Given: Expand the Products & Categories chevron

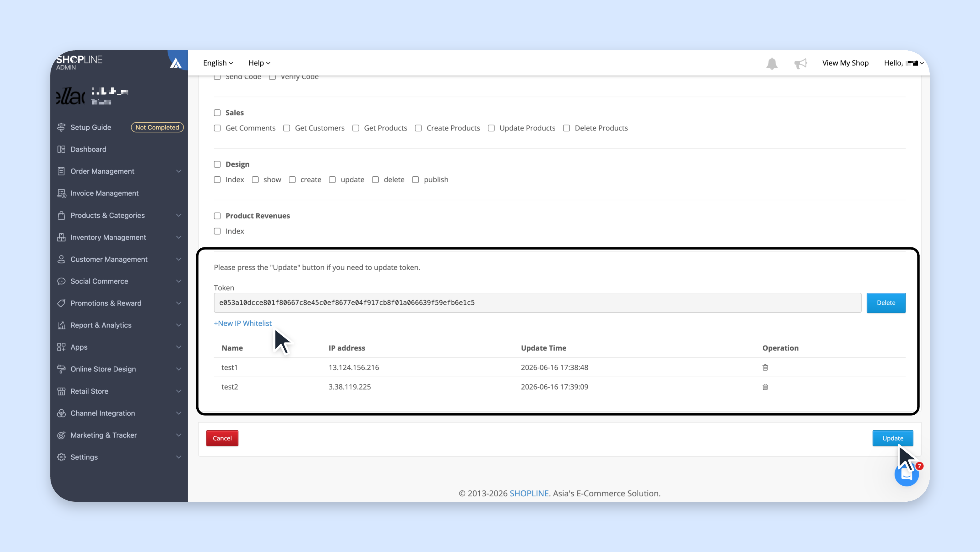Looking at the screenshot, I should coord(178,215).
